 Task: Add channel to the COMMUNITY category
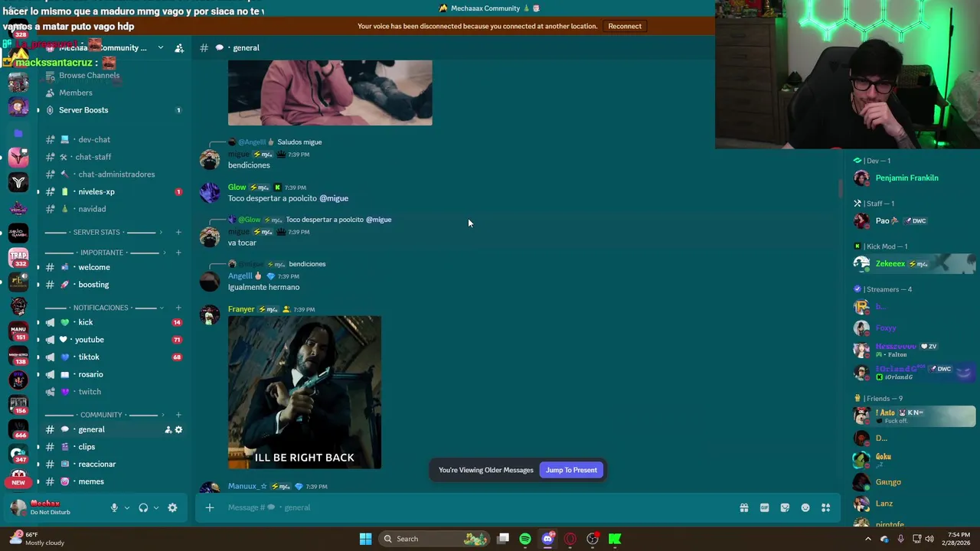(178, 415)
